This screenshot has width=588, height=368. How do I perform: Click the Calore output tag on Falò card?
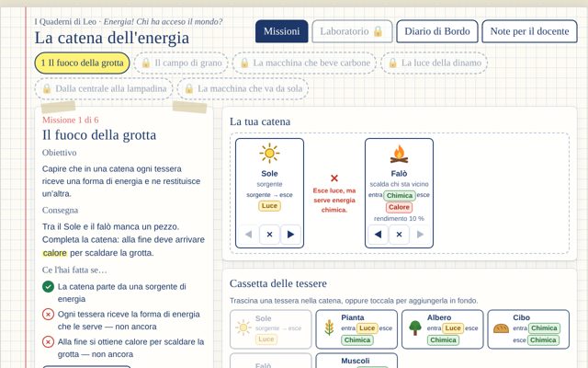point(399,207)
